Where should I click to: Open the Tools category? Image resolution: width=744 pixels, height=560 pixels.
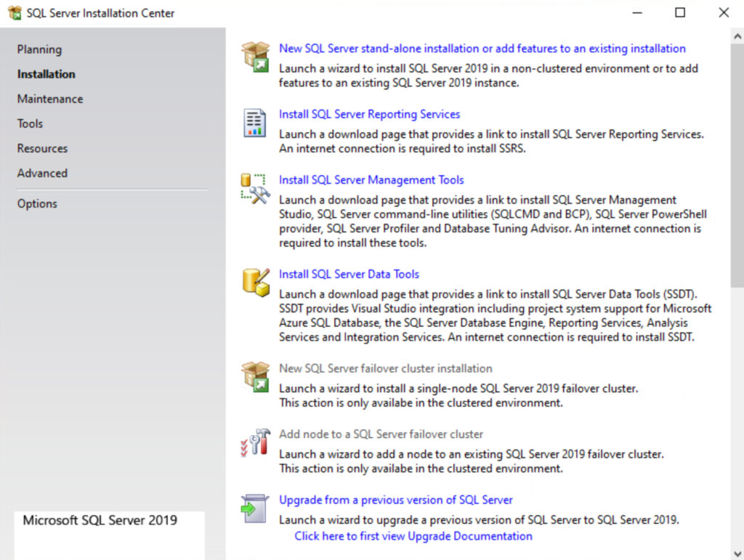coord(30,123)
